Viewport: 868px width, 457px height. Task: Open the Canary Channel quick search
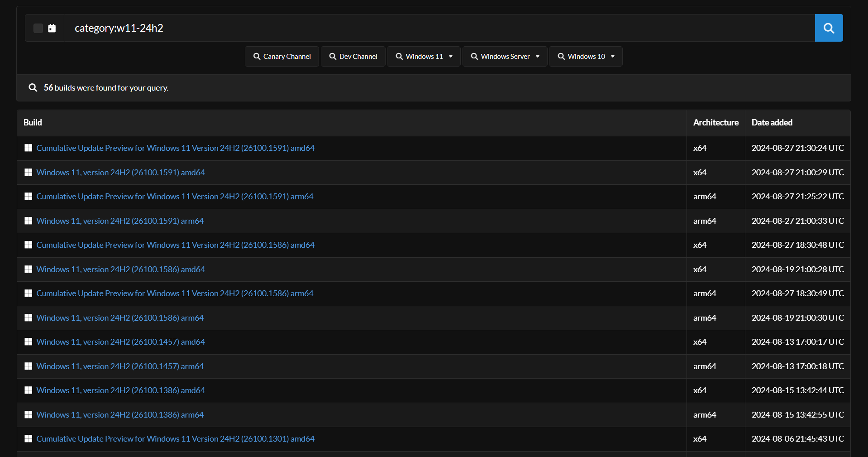tap(282, 57)
